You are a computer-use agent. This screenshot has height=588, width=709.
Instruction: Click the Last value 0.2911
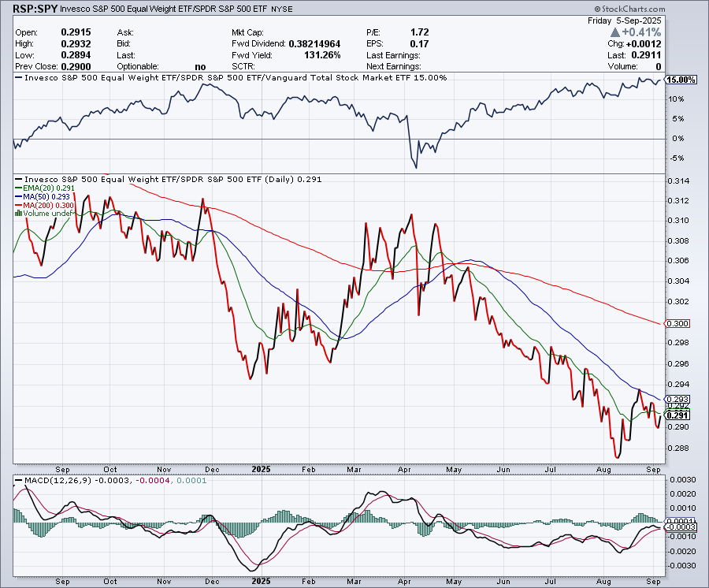click(646, 55)
